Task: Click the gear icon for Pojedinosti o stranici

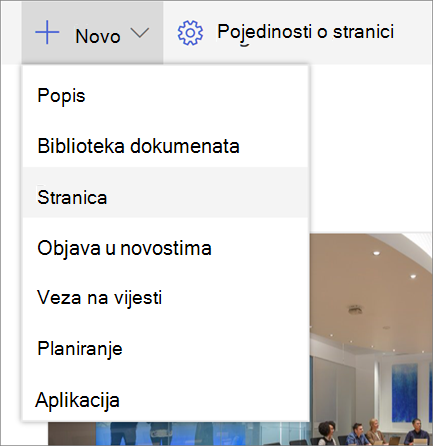Action: click(x=190, y=33)
